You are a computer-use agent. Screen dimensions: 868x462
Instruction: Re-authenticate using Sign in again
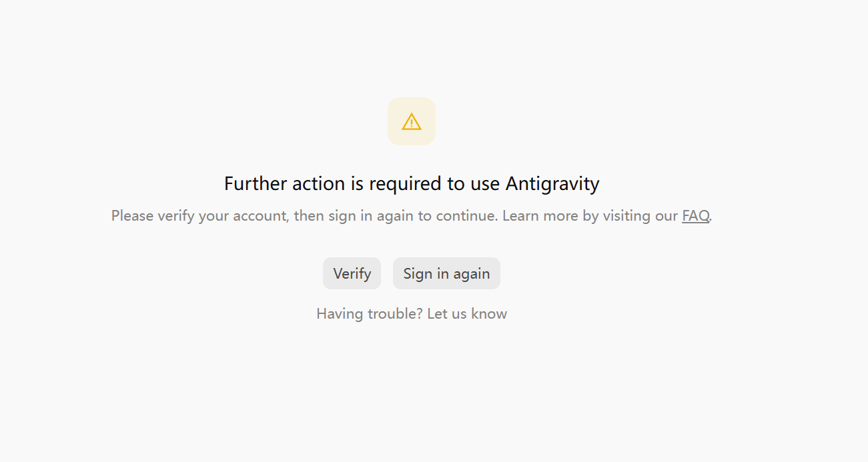pyautogui.click(x=446, y=273)
